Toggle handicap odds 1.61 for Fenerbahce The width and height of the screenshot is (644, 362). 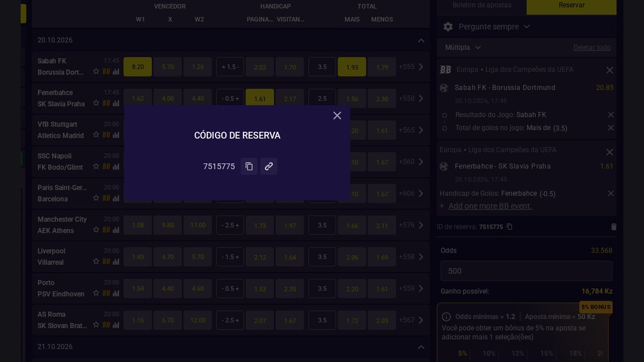point(259,98)
